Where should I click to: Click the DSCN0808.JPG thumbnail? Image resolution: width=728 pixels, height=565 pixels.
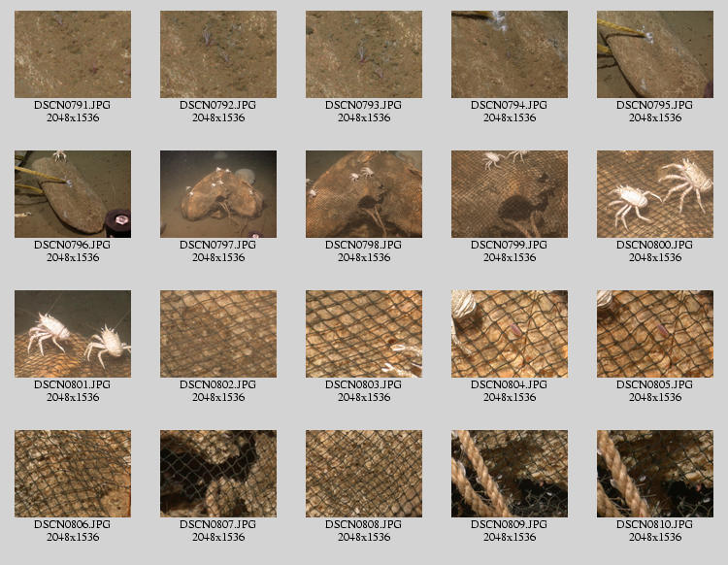click(364, 474)
